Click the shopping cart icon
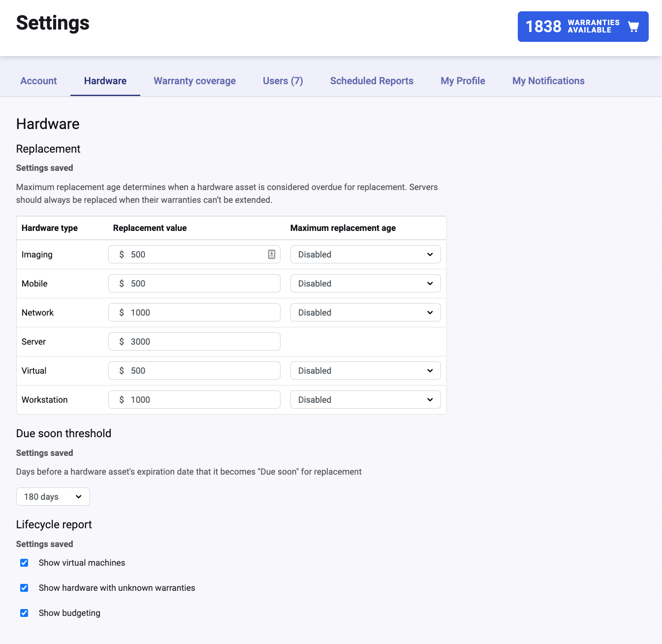The height and width of the screenshot is (644, 662). tap(633, 27)
